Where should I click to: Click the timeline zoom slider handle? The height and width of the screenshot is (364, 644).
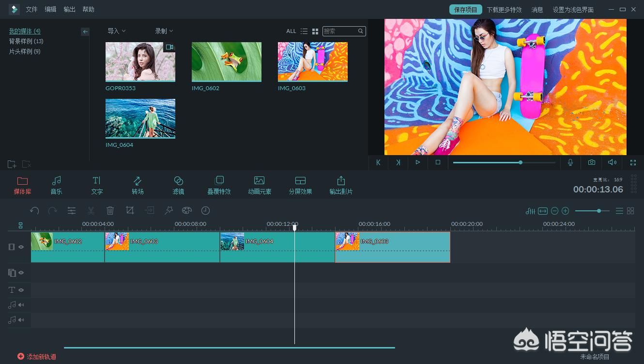tap(599, 211)
